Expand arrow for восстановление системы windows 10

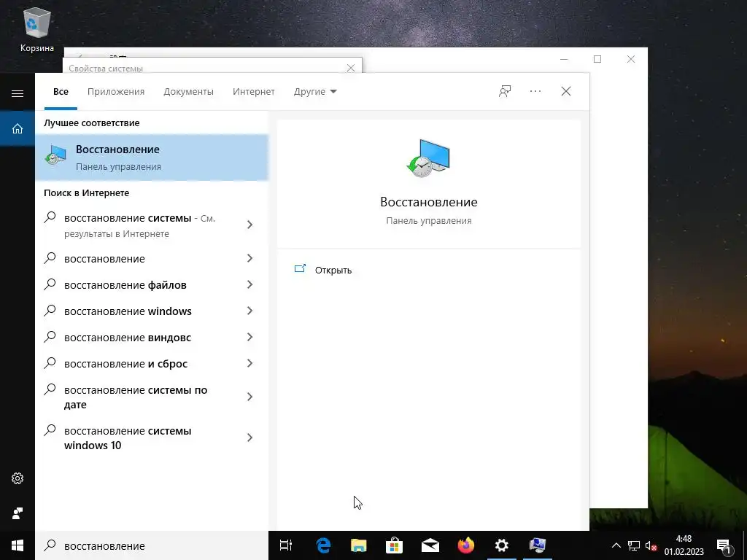click(x=249, y=437)
